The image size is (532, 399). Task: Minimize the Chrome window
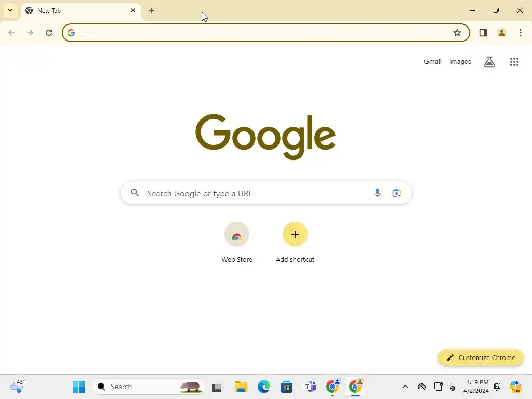click(x=472, y=10)
